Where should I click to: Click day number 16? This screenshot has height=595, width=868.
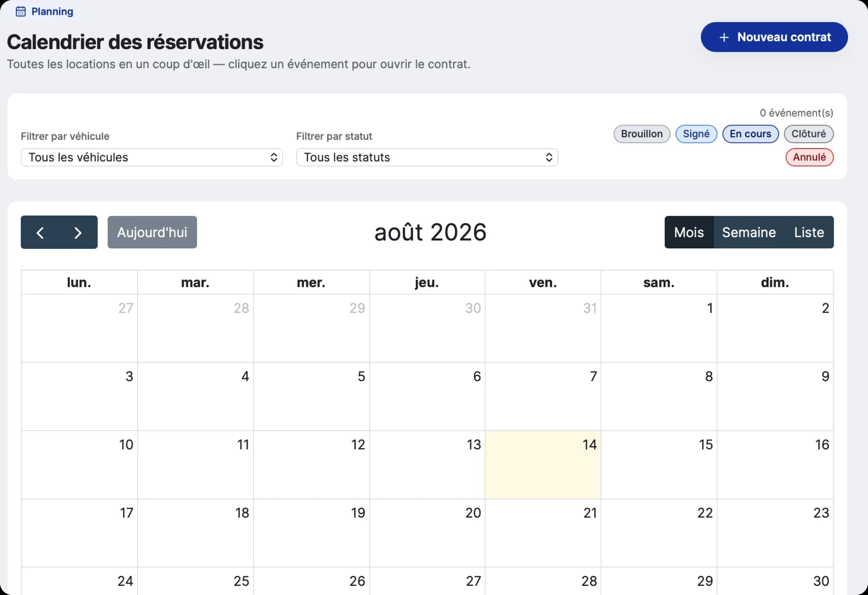822,444
